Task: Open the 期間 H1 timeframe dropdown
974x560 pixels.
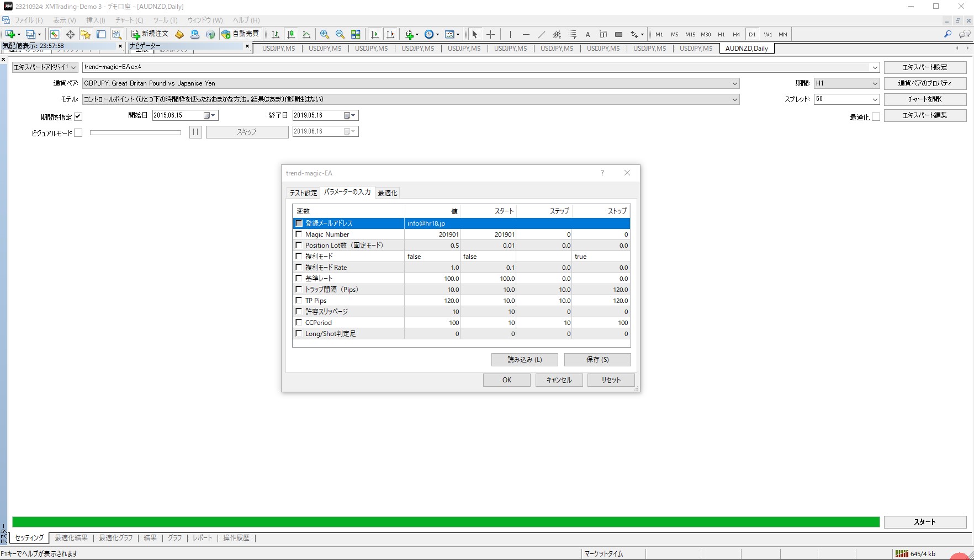Action: (x=875, y=83)
